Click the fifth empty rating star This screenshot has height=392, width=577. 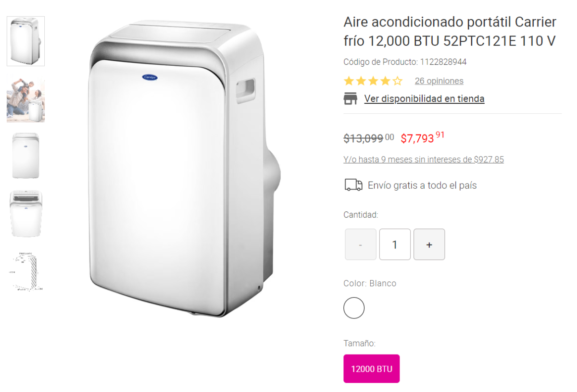point(397,81)
